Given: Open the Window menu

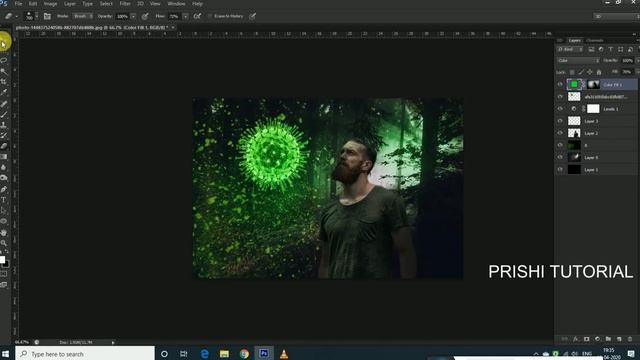Looking at the screenshot, I should point(176,4).
